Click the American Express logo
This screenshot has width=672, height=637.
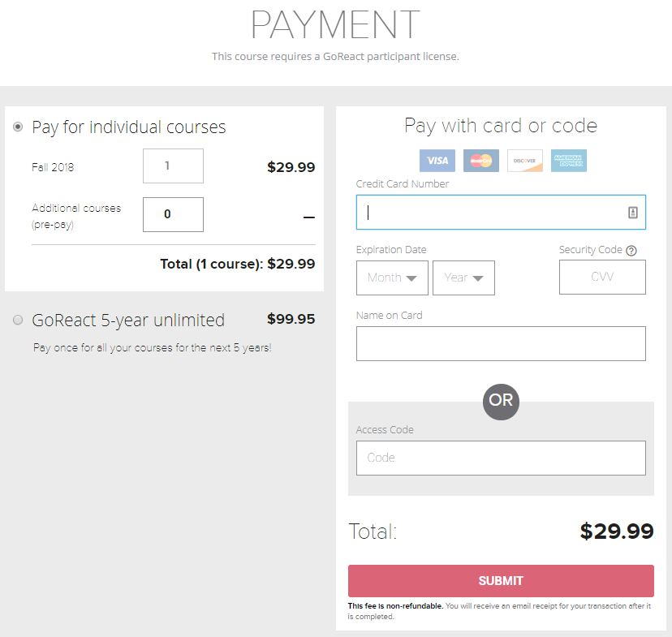569,161
